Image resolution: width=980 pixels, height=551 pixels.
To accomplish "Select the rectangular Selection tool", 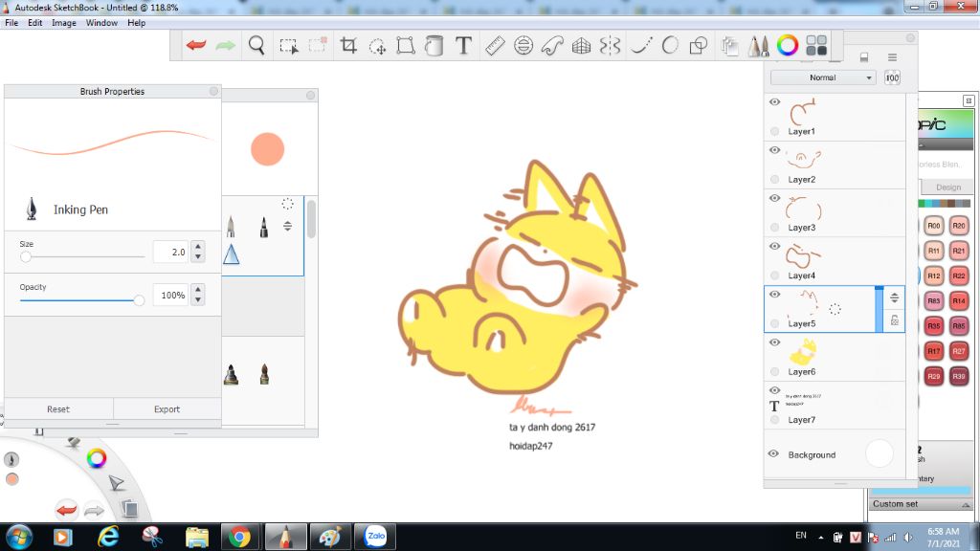I will coord(289,46).
